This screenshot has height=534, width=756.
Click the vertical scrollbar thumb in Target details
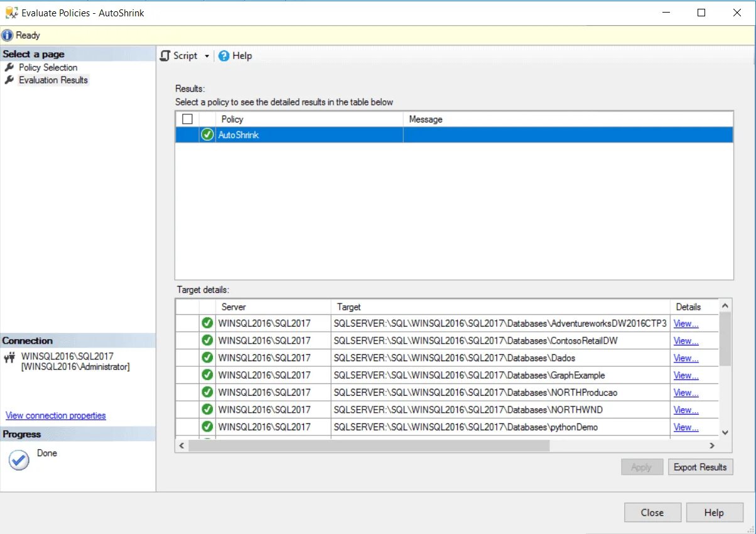pyautogui.click(x=725, y=339)
